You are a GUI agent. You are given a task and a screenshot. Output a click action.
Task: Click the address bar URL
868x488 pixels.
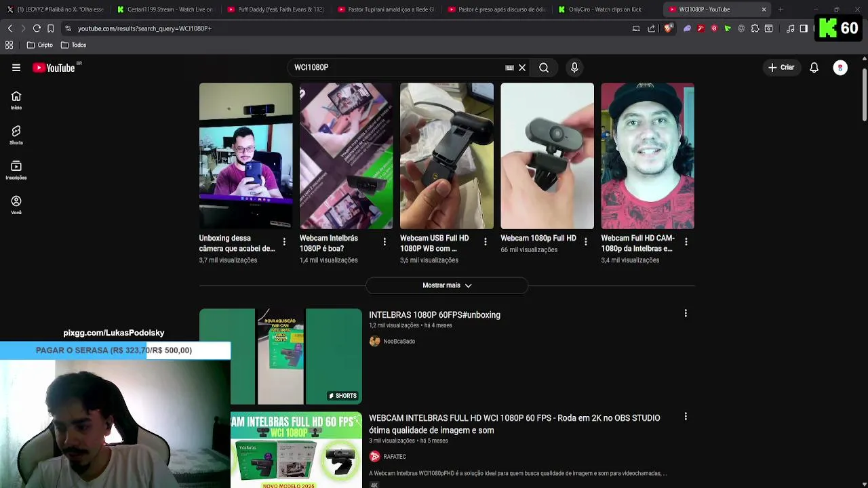144,28
